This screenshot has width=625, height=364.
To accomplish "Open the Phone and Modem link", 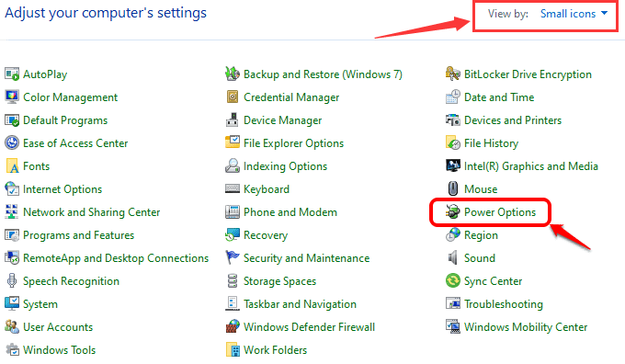I will click(290, 212).
